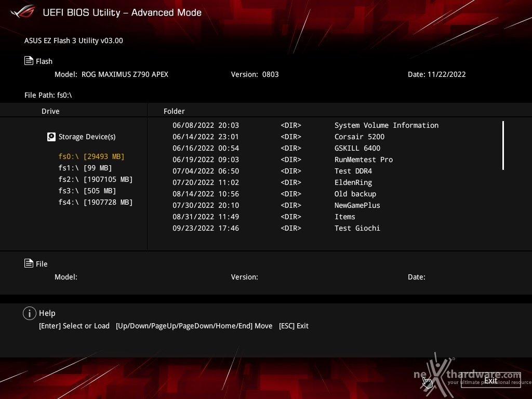Viewport: 532px width, 399px height.
Task: Open the NewGamePlus folder
Action: click(357, 205)
